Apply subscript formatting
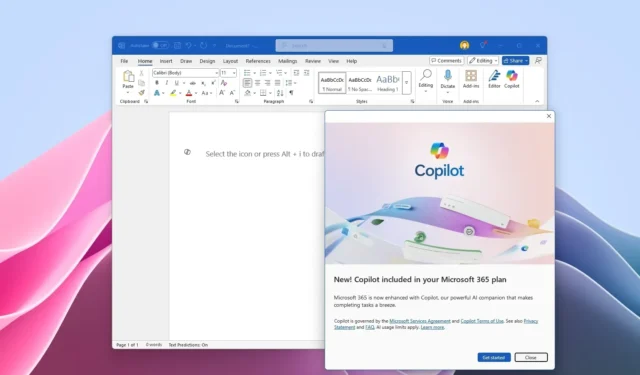 (x=203, y=83)
